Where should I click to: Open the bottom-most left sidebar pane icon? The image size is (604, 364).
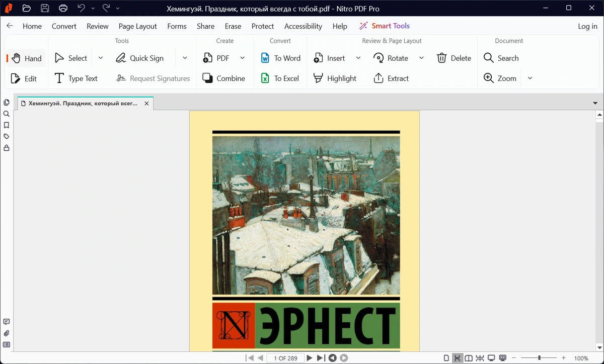click(x=7, y=345)
